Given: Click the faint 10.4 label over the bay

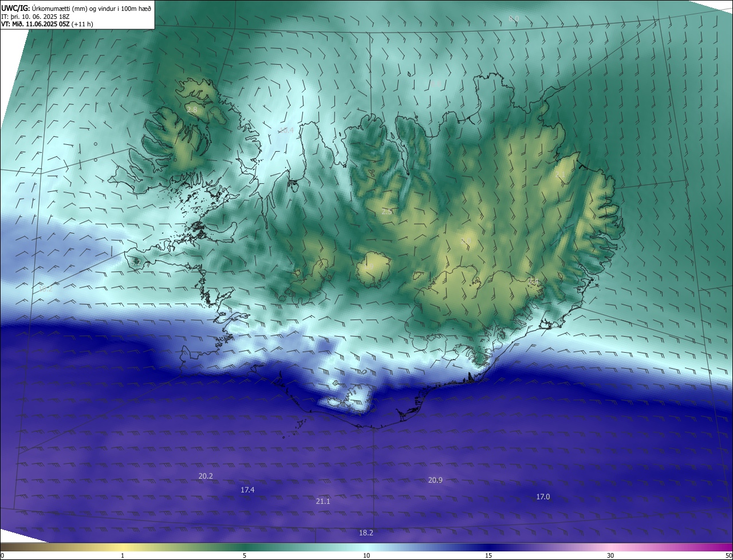Looking at the screenshot, I should pos(286,131).
